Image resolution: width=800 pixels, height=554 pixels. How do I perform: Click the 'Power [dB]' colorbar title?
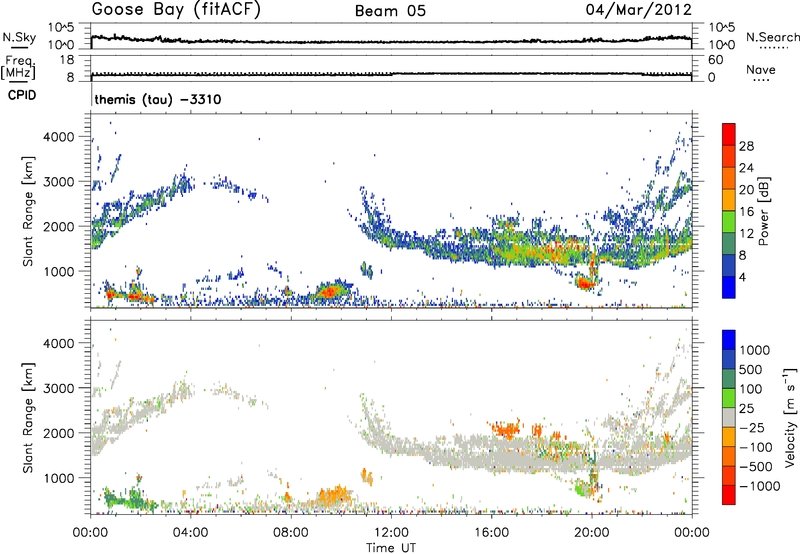pyautogui.click(x=764, y=211)
